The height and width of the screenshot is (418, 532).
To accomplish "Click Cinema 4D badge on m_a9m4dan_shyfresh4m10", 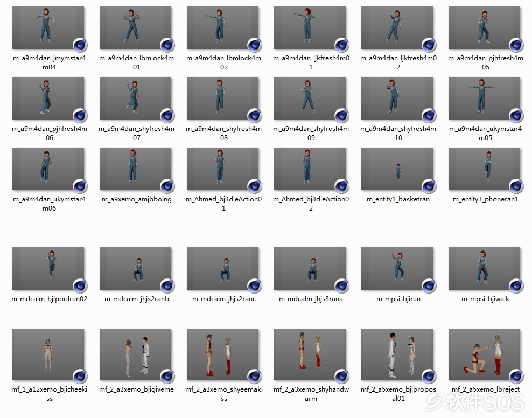I will (x=429, y=116).
